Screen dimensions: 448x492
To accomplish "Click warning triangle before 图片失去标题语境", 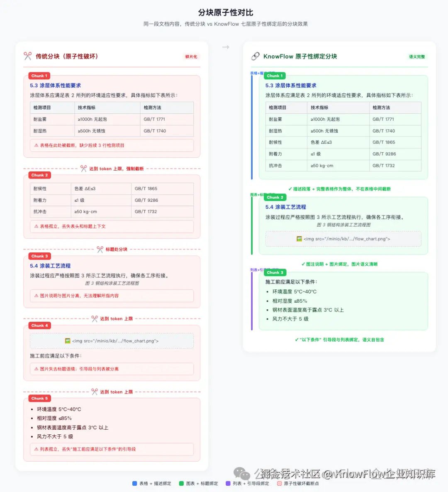I will (x=37, y=369).
